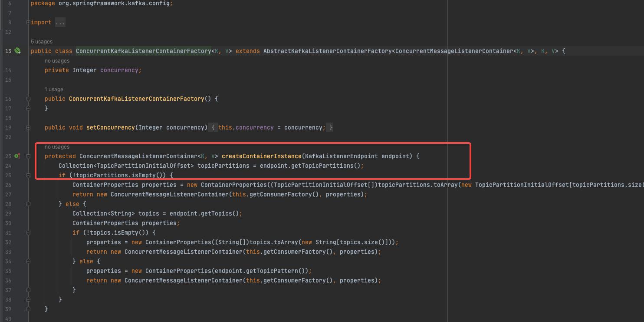644x322 pixels.
Task: Click AbstractKafkaListenerContainerFactory in the extends clause
Action: 328,51
